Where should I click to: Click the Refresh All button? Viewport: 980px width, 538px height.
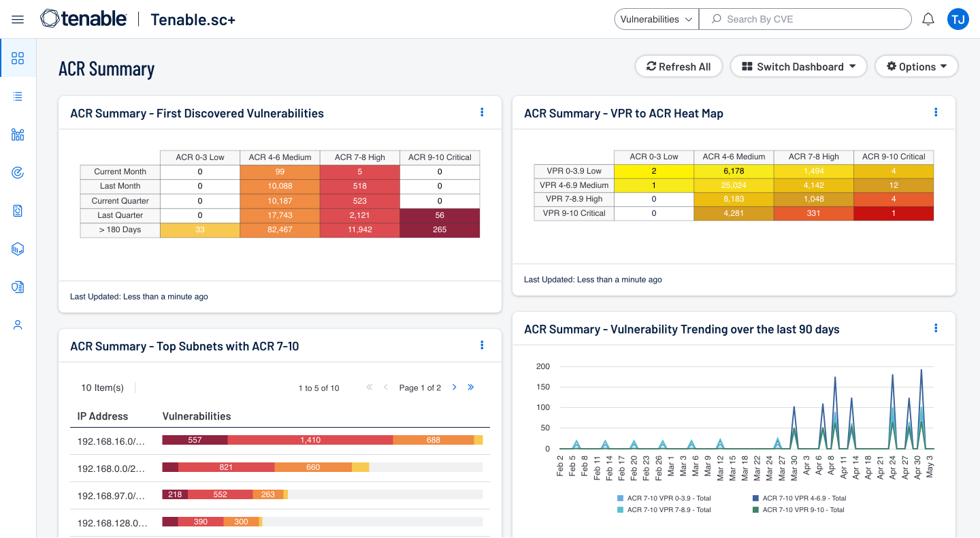pos(678,67)
